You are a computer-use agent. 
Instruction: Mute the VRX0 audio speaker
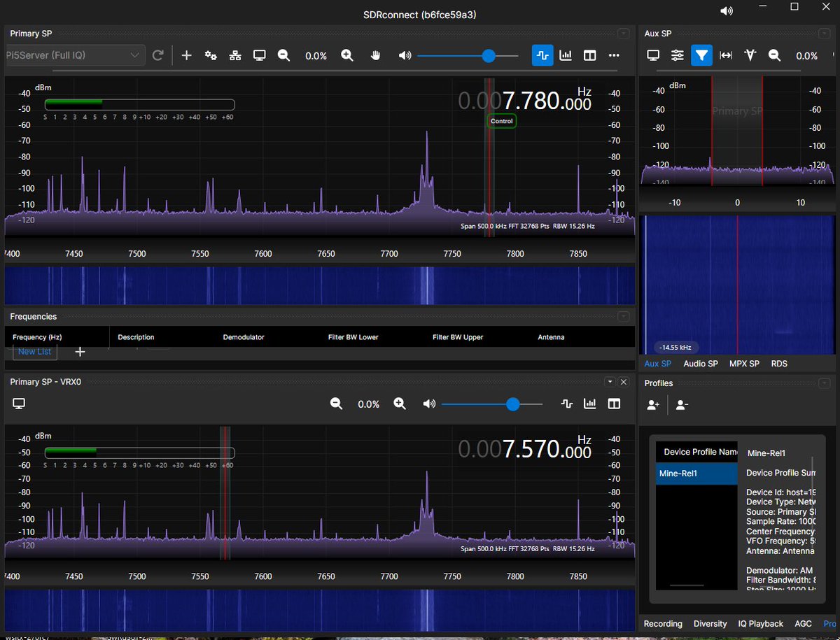429,404
